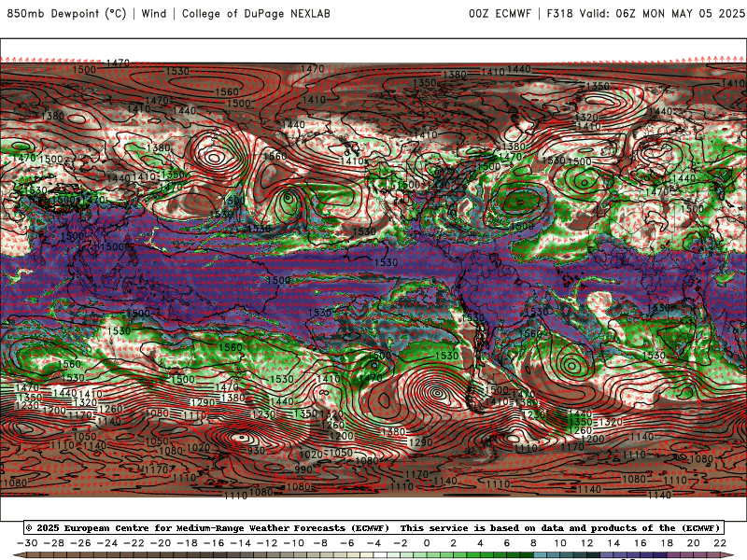Image resolution: width=747 pixels, height=560 pixels.
Task: Click the "Wind" label in header
Action: click(154, 13)
